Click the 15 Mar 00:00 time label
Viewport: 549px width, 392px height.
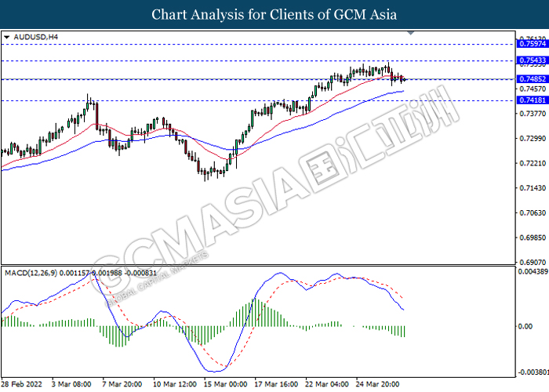226,384
